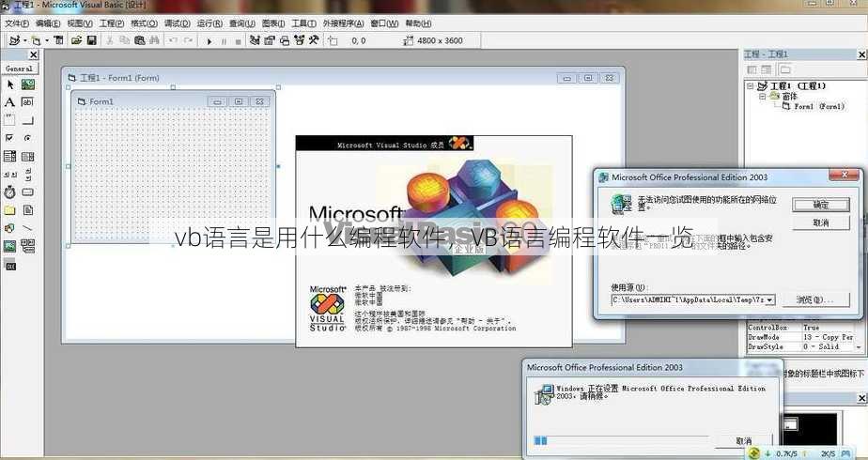
Task: Open Add Project dropdown arrow
Action: [25, 41]
